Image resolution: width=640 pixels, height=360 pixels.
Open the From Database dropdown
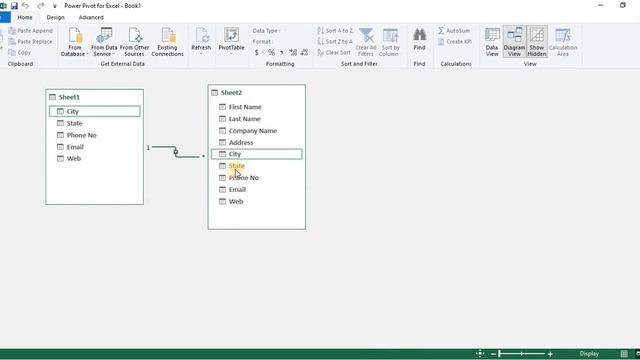point(75,42)
